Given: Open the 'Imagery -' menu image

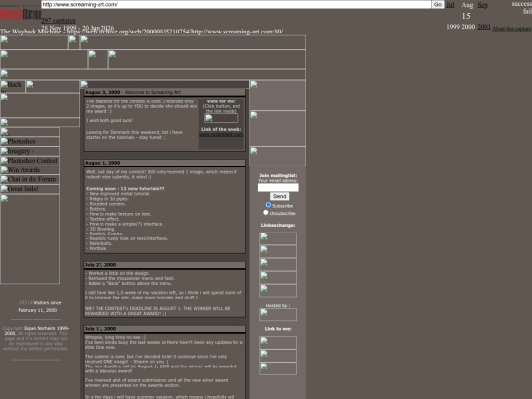Looking at the screenshot, I should [30, 151].
